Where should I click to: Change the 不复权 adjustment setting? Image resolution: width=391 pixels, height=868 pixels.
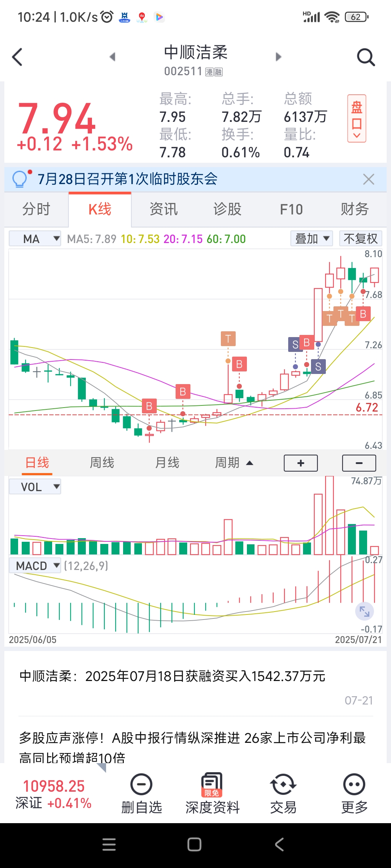click(x=361, y=239)
